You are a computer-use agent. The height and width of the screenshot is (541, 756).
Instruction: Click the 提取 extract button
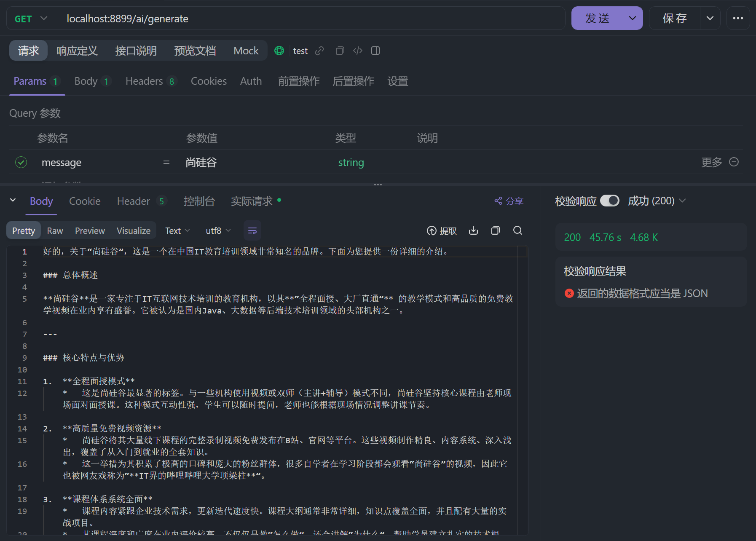442,230
